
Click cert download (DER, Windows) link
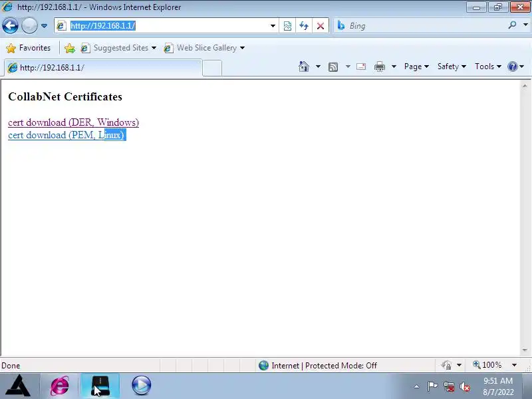tap(73, 122)
